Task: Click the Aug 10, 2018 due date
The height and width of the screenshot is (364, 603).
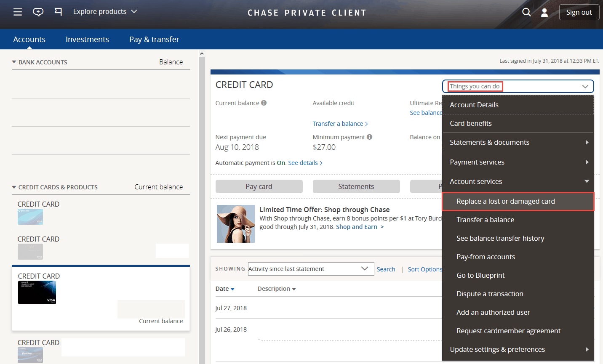Action: click(x=237, y=147)
